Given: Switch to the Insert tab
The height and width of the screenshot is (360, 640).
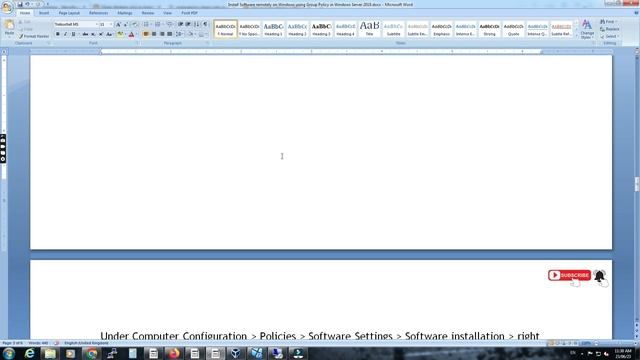Looking at the screenshot, I should tap(44, 13).
